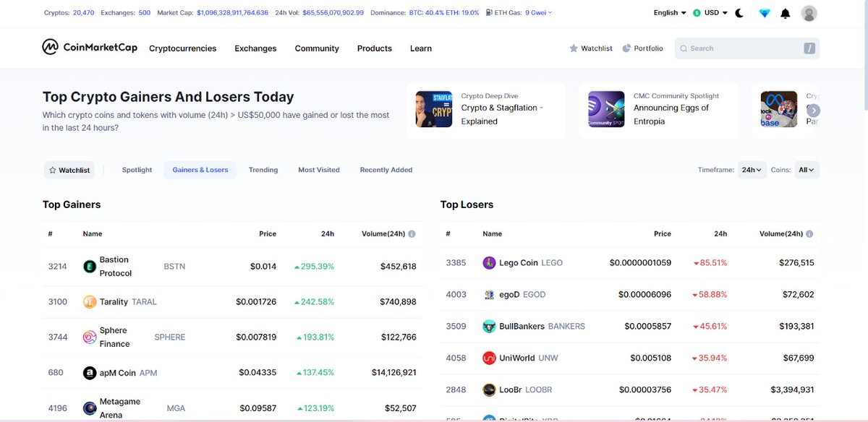This screenshot has width=868, height=422.
Task: Open the Tarality TARAL coin name
Action: (128, 301)
